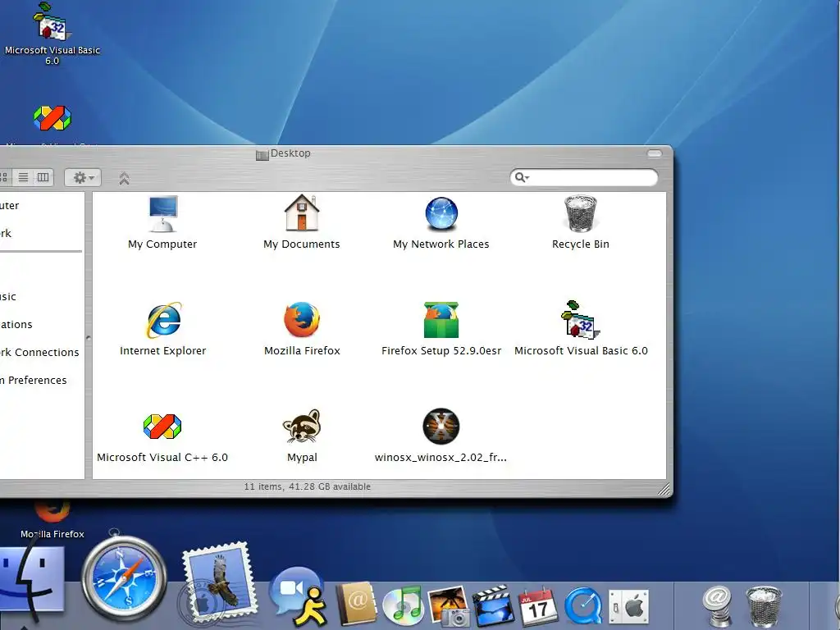Click the sidebar splitter handle
The image size is (840, 630).
tap(88, 337)
